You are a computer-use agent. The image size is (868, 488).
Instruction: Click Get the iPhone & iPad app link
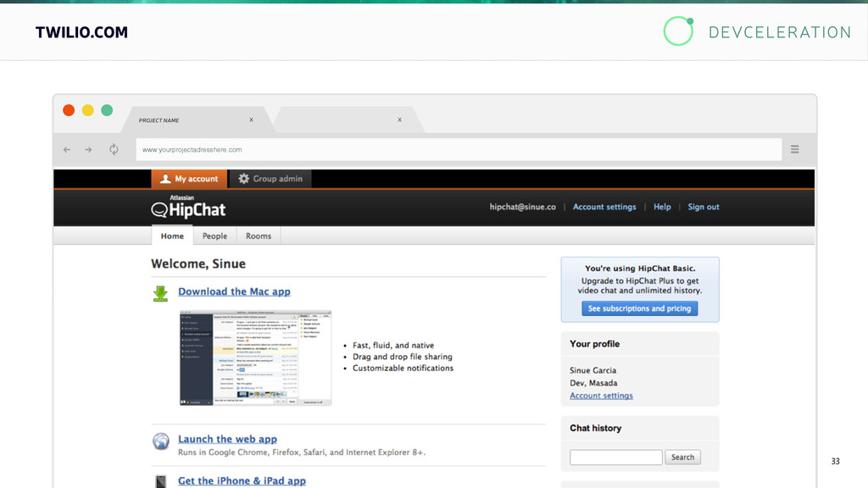click(242, 481)
